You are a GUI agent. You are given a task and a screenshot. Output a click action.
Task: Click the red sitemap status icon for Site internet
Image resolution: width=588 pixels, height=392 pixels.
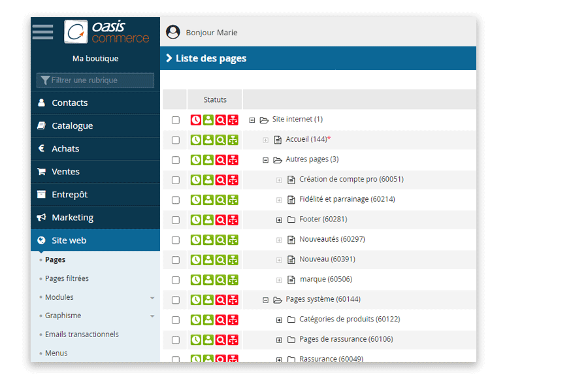click(x=233, y=120)
